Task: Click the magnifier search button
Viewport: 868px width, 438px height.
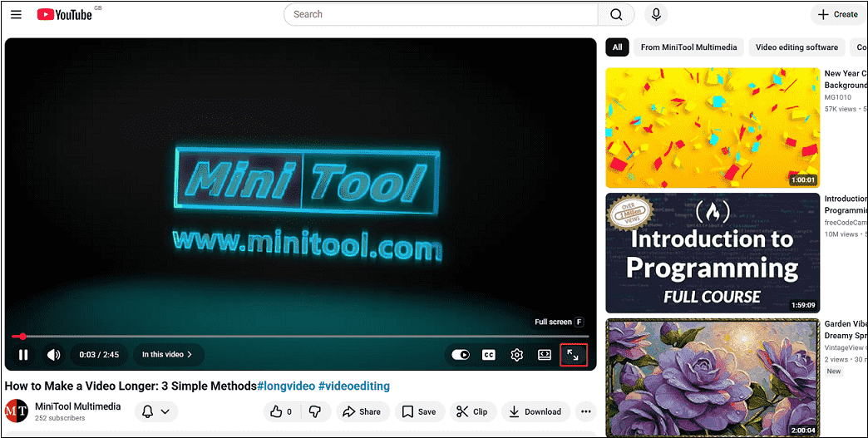Action: (616, 14)
